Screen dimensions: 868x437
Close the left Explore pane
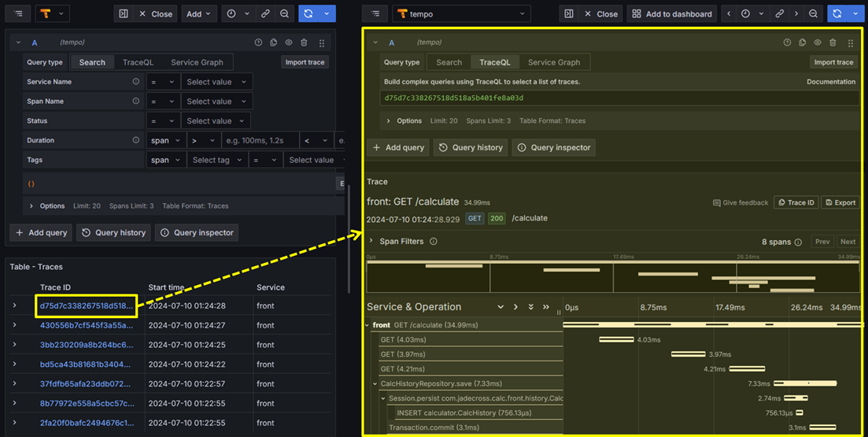[156, 14]
